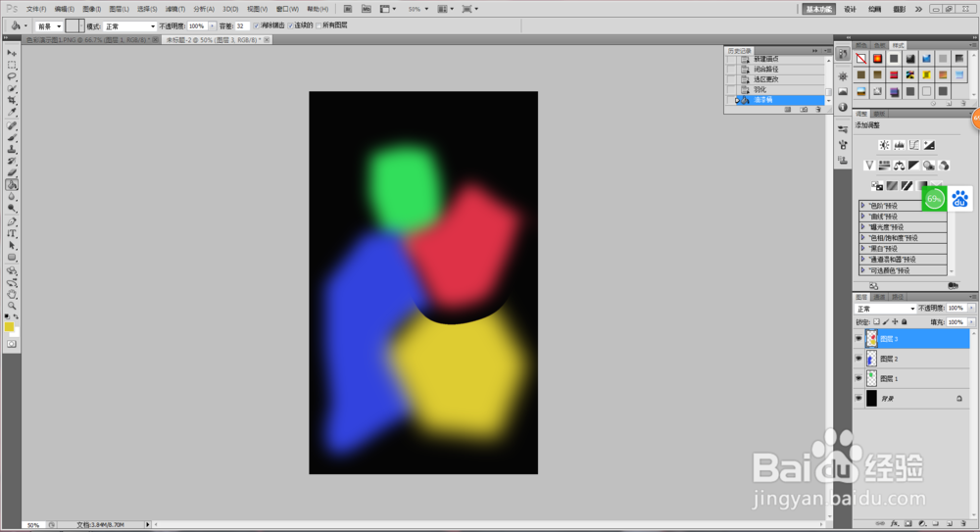Open the layer blend mode dropdown
Viewport: 980px width, 532px height.
(885, 309)
